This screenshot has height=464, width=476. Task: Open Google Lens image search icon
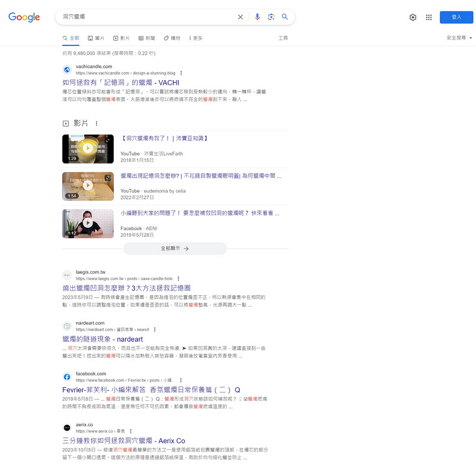tap(271, 17)
